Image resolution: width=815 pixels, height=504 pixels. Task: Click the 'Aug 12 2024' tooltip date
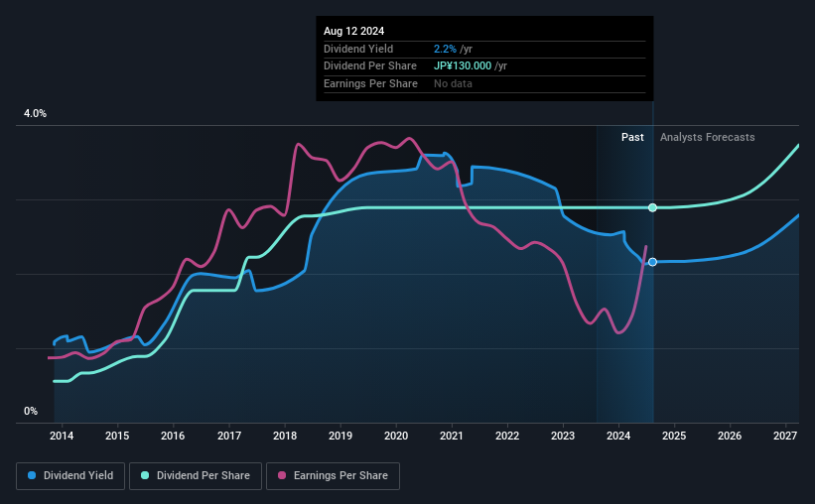click(354, 31)
